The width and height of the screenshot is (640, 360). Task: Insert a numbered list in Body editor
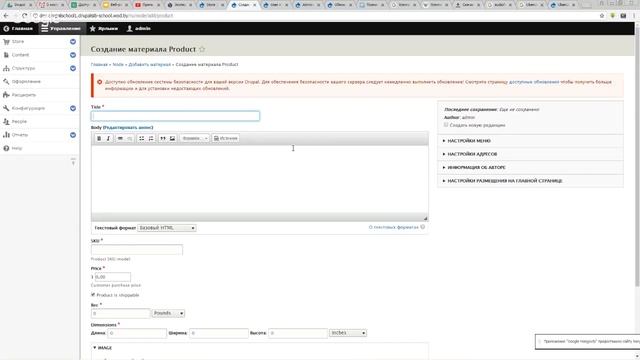151,138
